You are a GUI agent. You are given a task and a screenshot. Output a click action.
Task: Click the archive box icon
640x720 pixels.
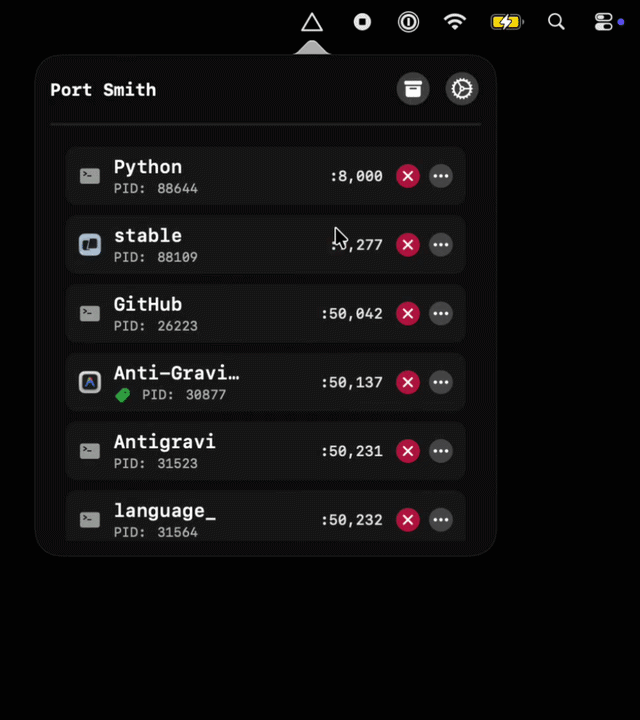412,89
